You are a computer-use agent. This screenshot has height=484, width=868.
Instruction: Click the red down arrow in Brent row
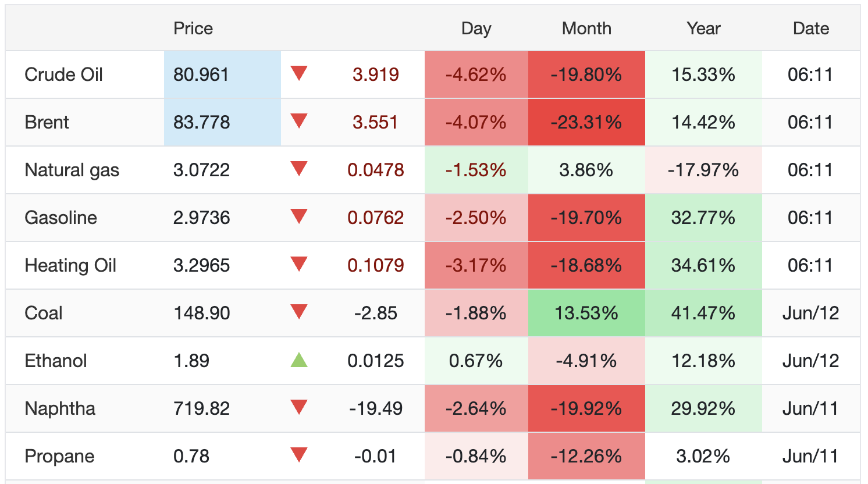click(299, 121)
